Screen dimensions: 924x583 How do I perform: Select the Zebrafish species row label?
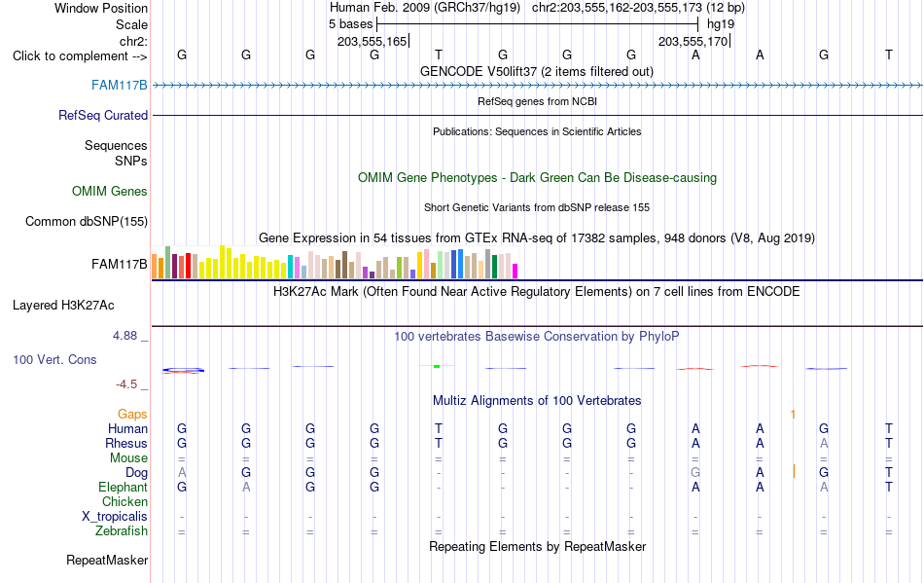(x=122, y=531)
